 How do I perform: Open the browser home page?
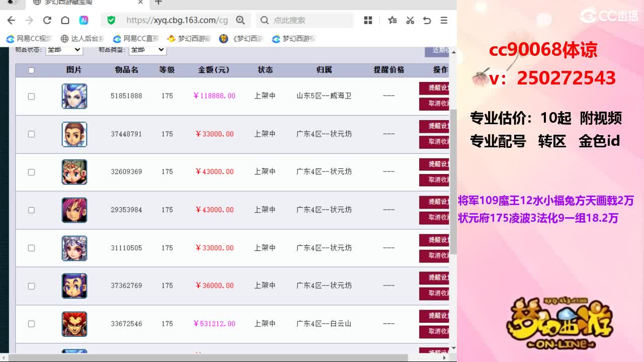[x=65, y=20]
